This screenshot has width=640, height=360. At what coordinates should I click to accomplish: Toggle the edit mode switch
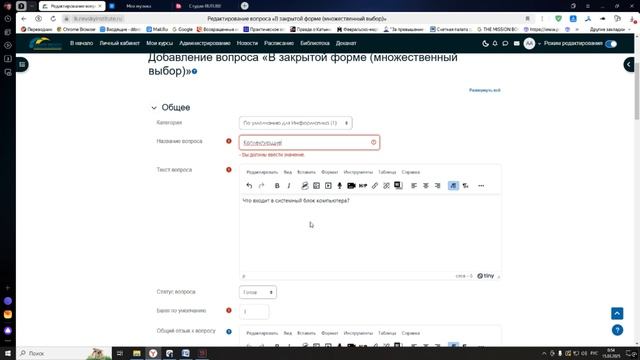pos(611,44)
